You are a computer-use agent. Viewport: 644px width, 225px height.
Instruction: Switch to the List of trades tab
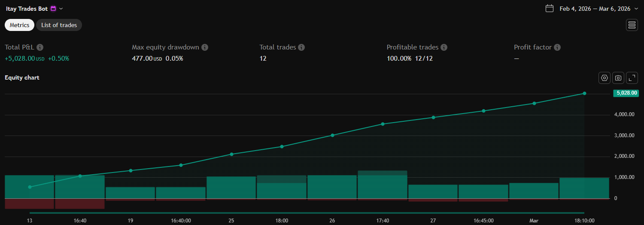tap(59, 25)
